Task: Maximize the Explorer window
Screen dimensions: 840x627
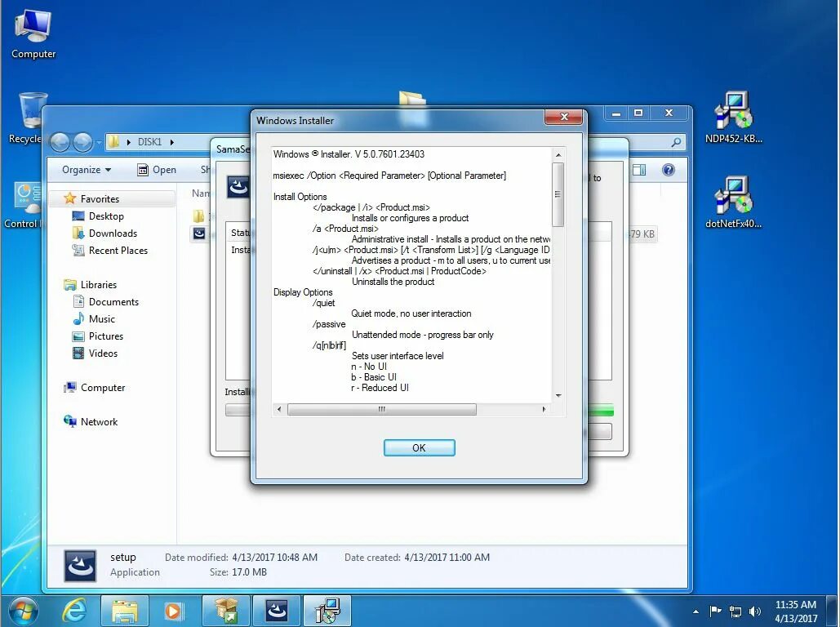Action: coord(638,113)
